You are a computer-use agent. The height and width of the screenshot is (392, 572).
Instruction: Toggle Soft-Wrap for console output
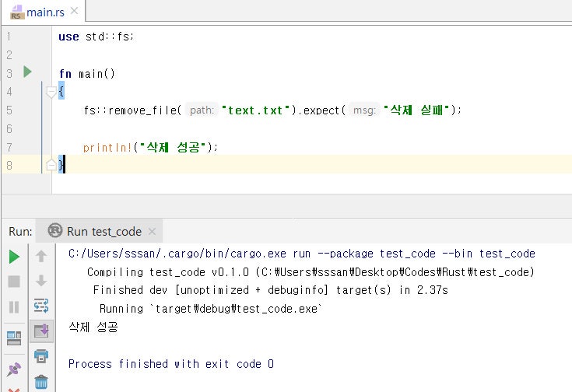(41, 306)
